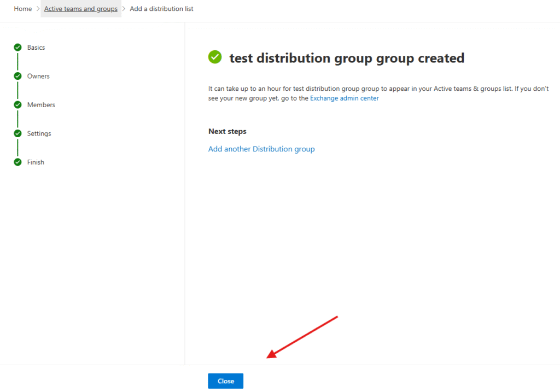560x392 pixels.
Task: Click Add another Distribution group link
Action: coord(261,149)
